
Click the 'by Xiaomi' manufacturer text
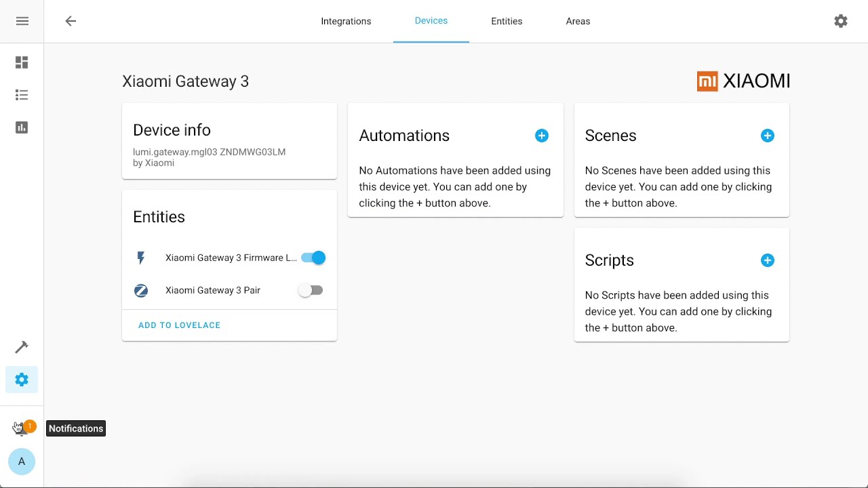pyautogui.click(x=153, y=163)
